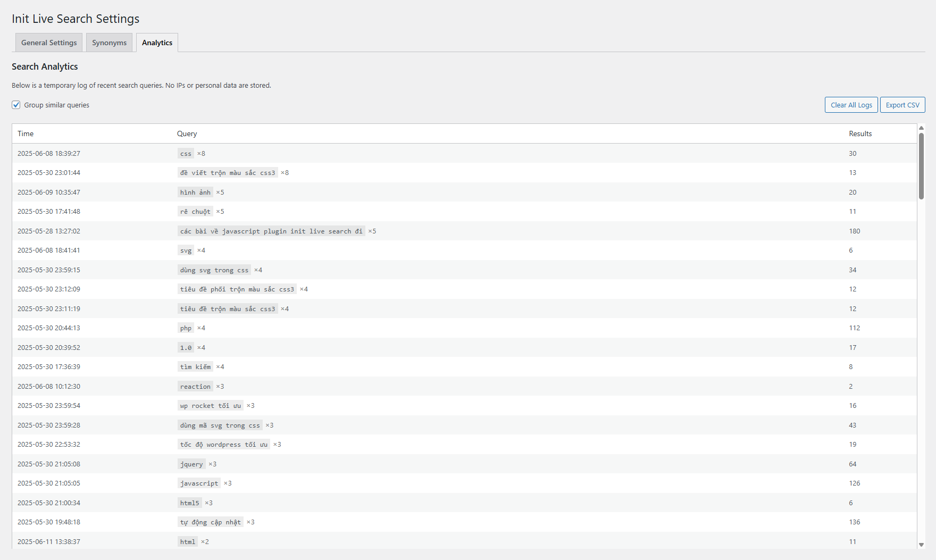
Task: Click the 'jquery' query tag
Action: (x=191, y=464)
